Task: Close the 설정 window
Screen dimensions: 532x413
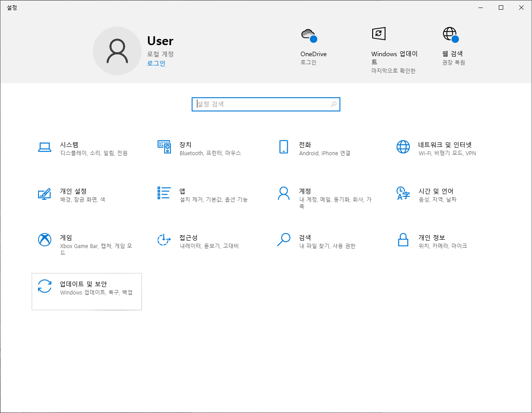Action: pos(521,8)
